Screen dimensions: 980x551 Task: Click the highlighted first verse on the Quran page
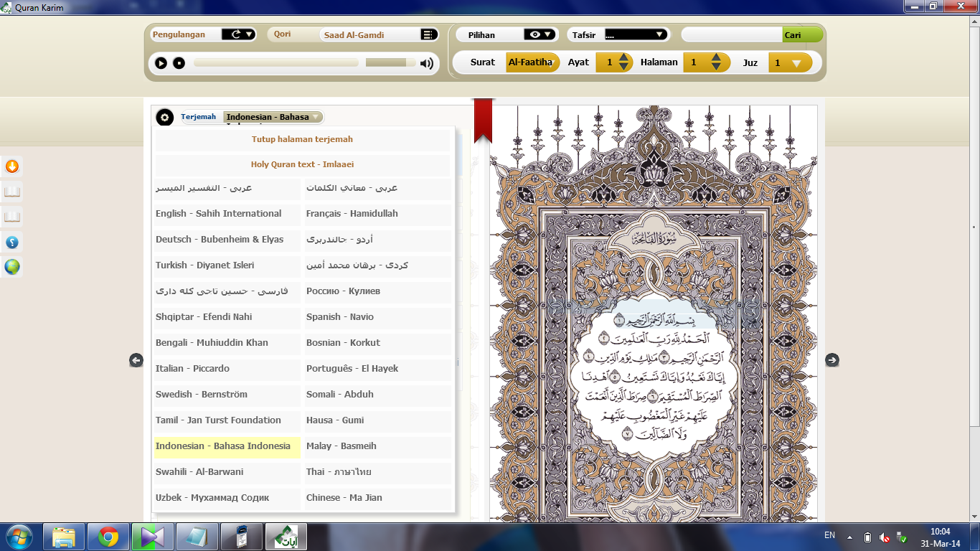654,319
